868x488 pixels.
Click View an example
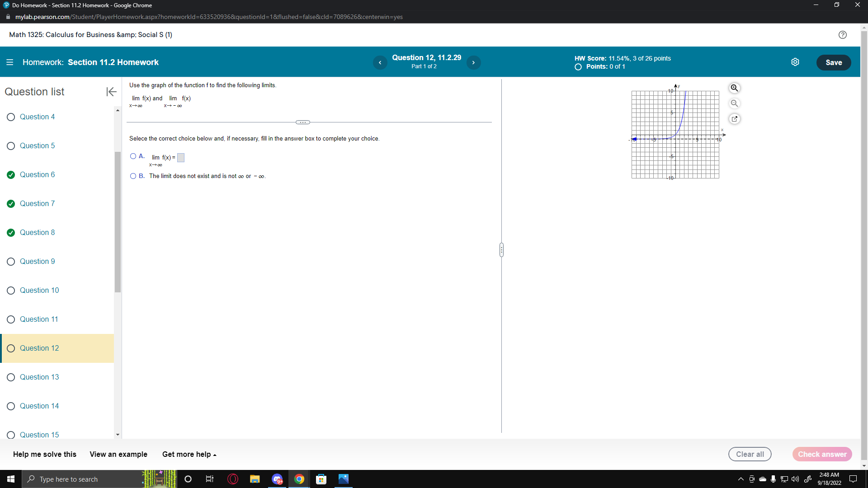(x=118, y=455)
